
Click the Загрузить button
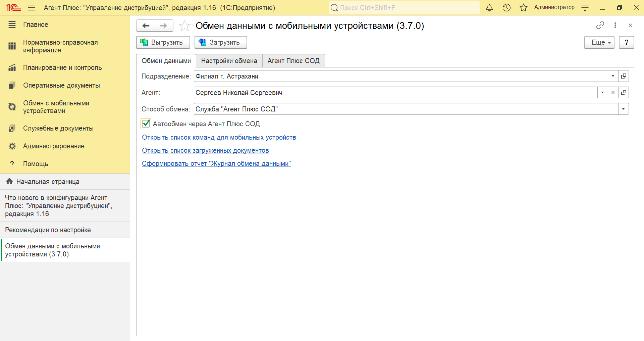pos(221,42)
